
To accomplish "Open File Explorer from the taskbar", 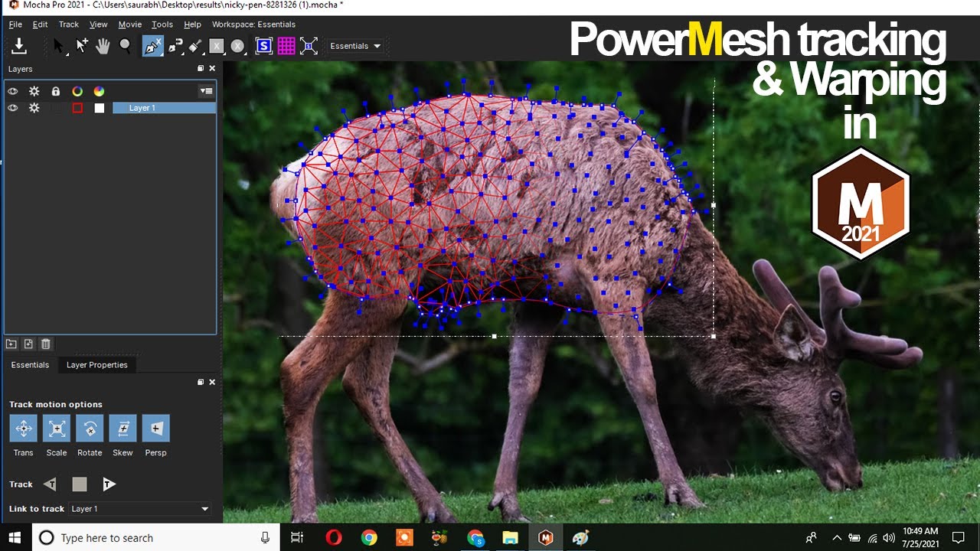I will click(511, 538).
